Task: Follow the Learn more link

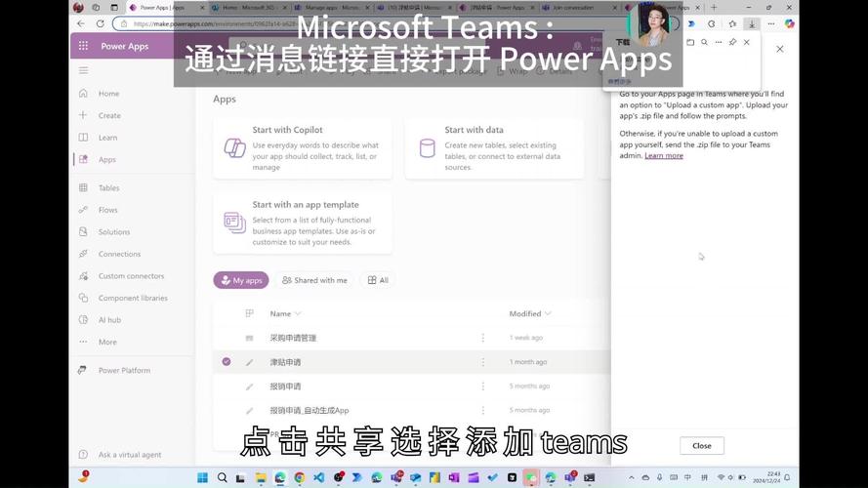Action: [x=664, y=155]
